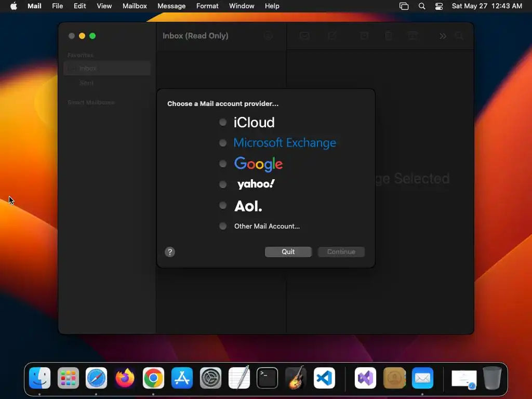Image resolution: width=532 pixels, height=399 pixels.
Task: Launch Visual Studio from the Dock
Action: point(365,378)
